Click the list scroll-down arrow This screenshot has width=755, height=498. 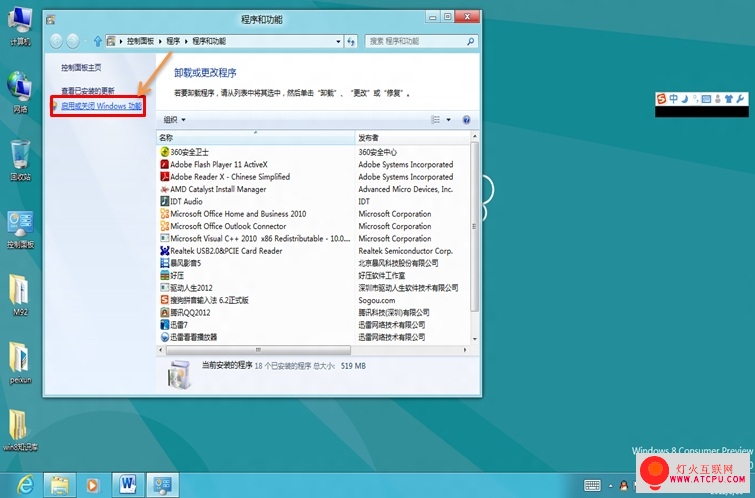(x=475, y=339)
